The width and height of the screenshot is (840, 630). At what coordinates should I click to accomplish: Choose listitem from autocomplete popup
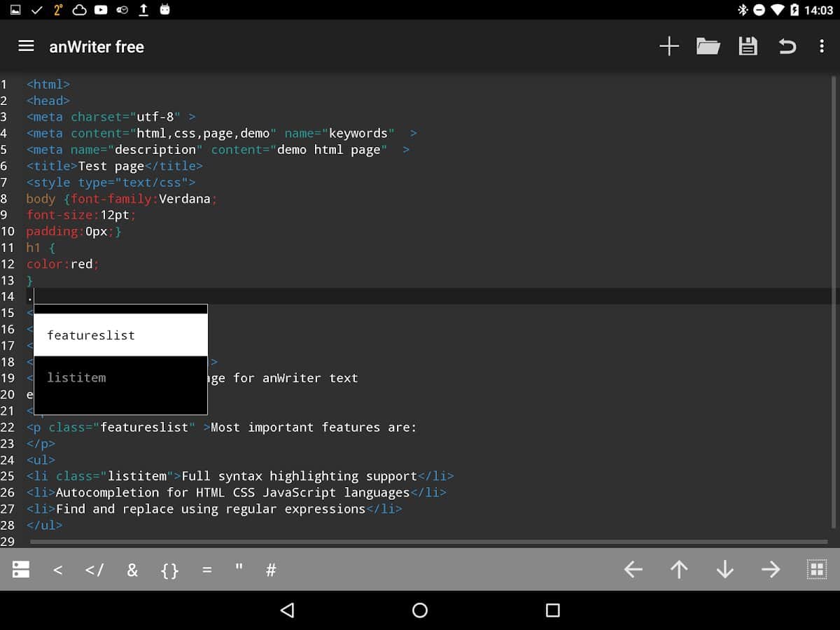(120, 378)
